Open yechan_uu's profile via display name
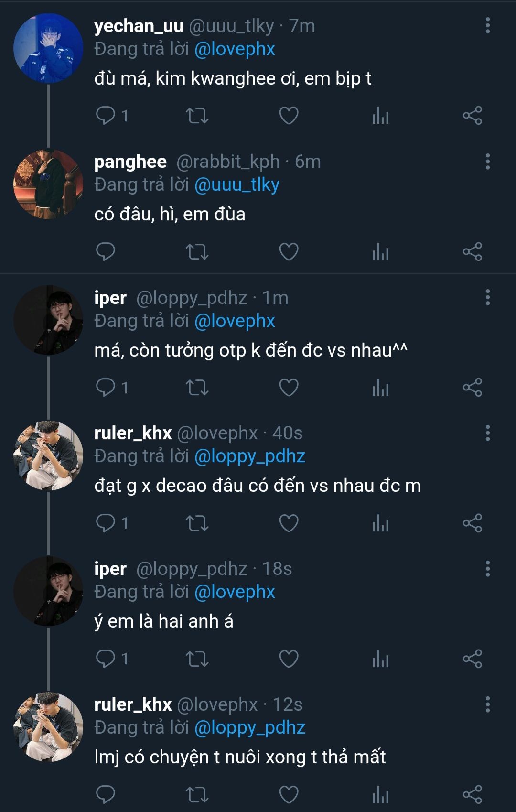 [139, 26]
